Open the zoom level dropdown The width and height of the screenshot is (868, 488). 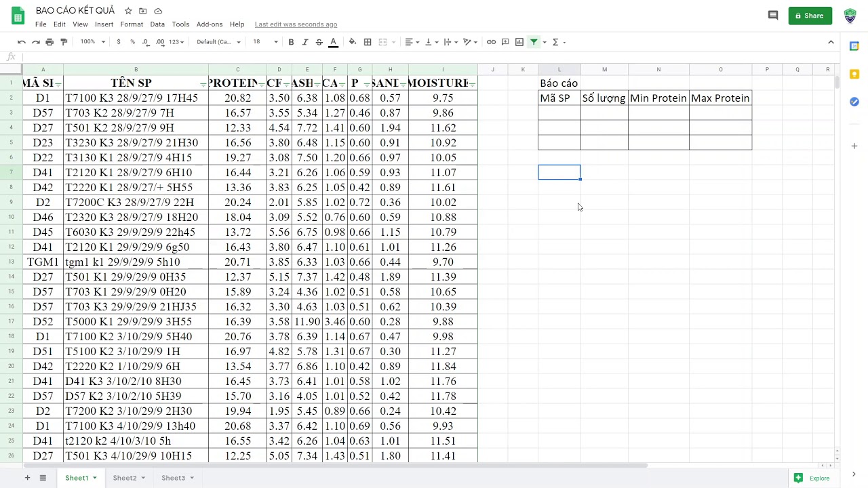(x=93, y=42)
